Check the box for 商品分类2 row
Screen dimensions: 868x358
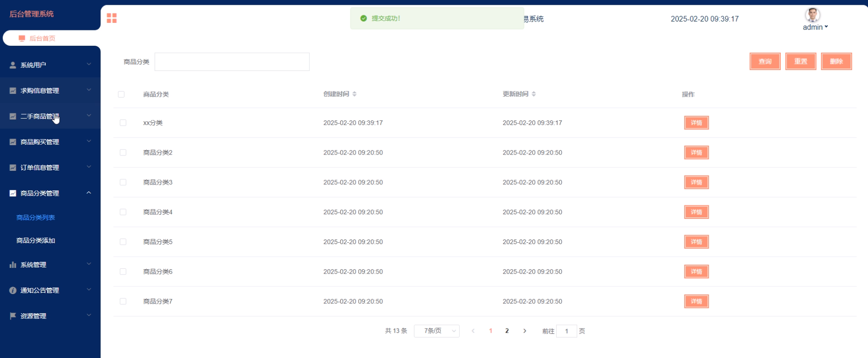(123, 153)
